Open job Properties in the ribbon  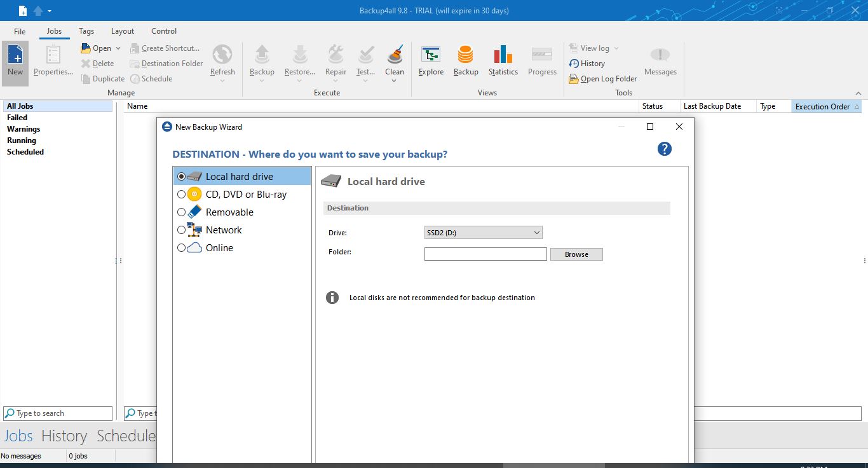(53, 60)
